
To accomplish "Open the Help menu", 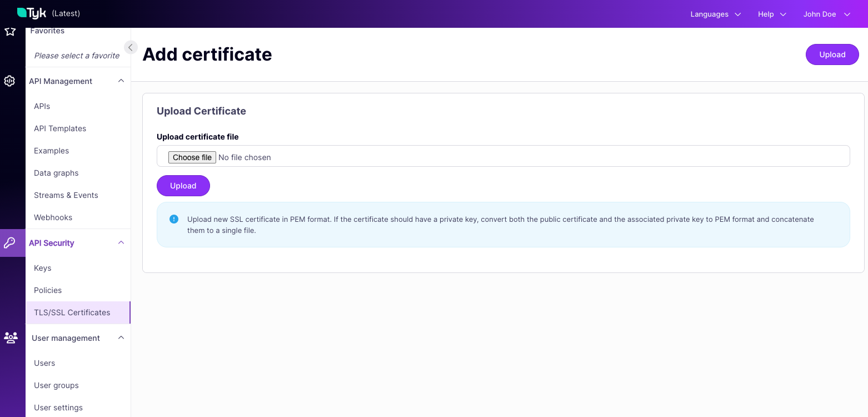I will pos(772,14).
